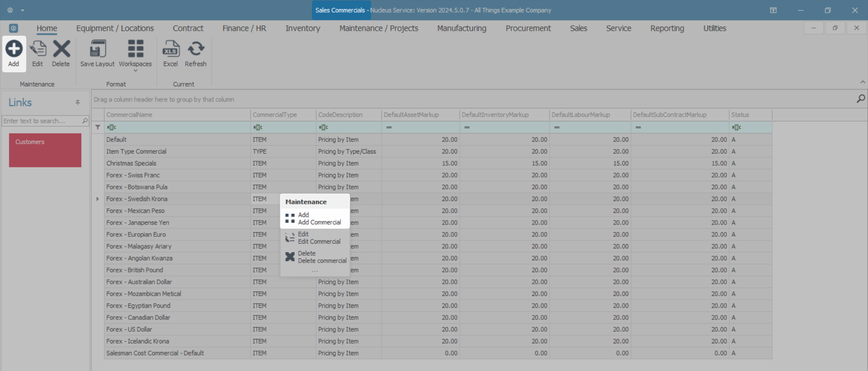
Task: Open the Equipment / Locations tab
Action: (115, 28)
